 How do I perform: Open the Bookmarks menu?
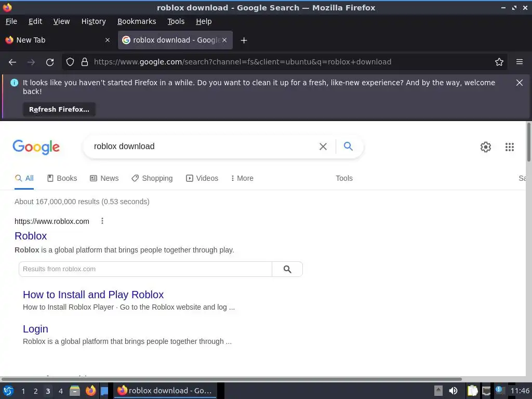click(x=137, y=21)
